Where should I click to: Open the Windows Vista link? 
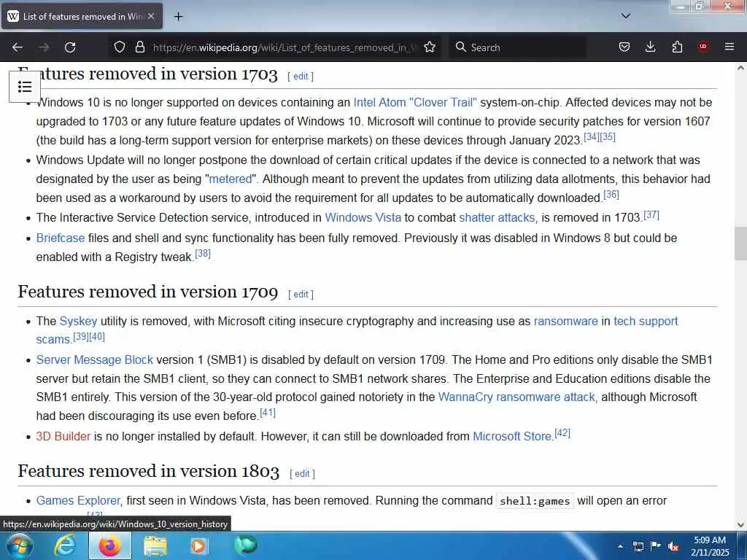(x=363, y=217)
